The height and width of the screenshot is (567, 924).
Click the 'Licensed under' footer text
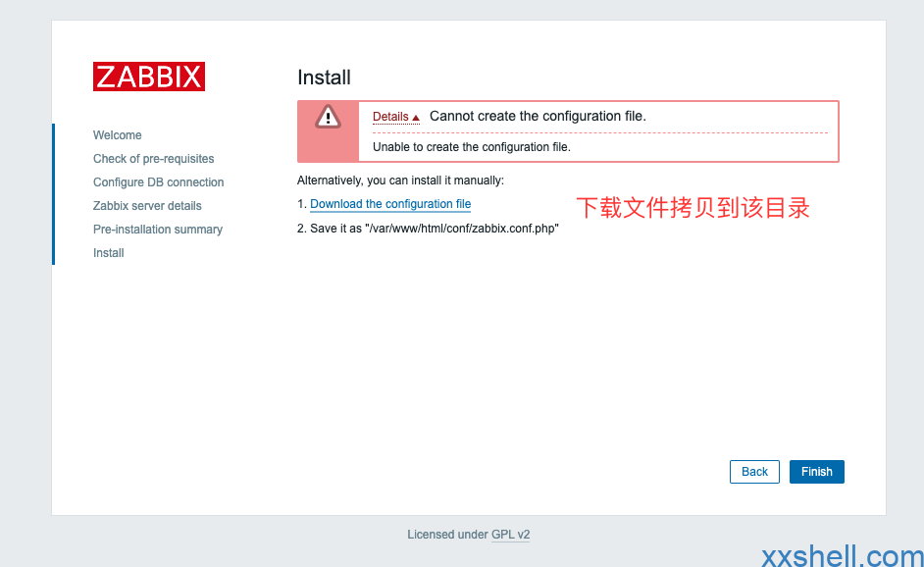448,535
